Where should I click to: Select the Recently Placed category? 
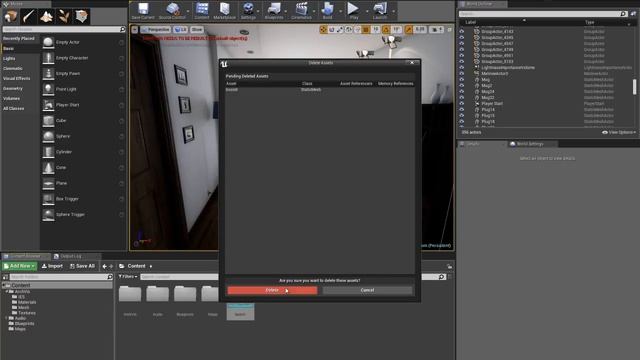pyautogui.click(x=20, y=38)
